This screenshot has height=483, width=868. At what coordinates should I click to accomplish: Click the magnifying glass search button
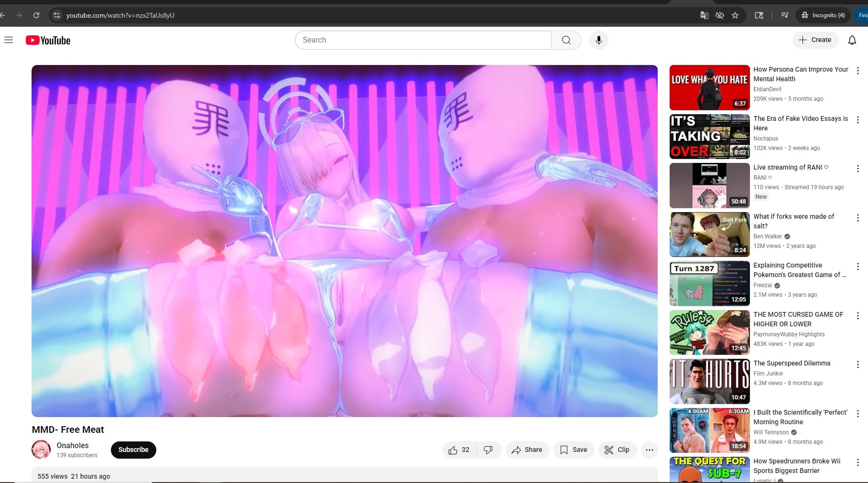pos(566,40)
